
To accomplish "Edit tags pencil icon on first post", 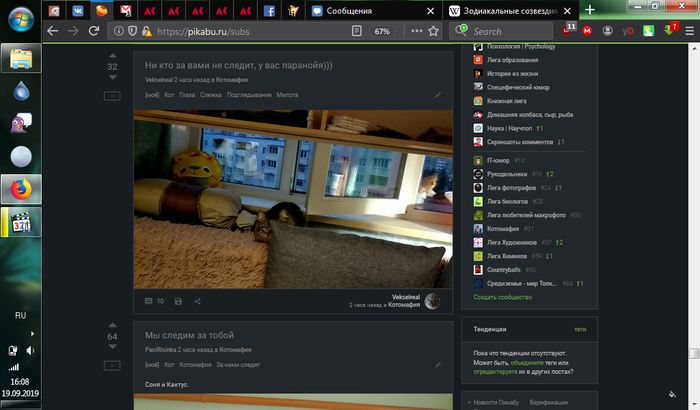I will tap(438, 95).
